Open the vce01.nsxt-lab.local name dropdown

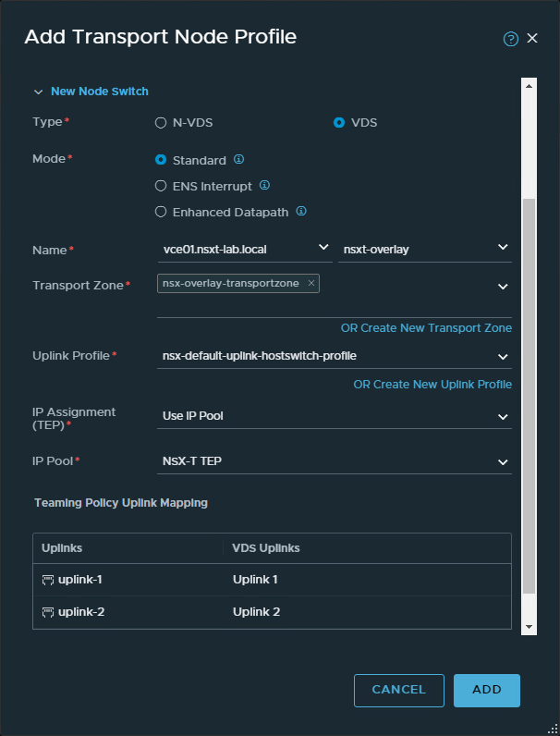[x=245, y=248]
